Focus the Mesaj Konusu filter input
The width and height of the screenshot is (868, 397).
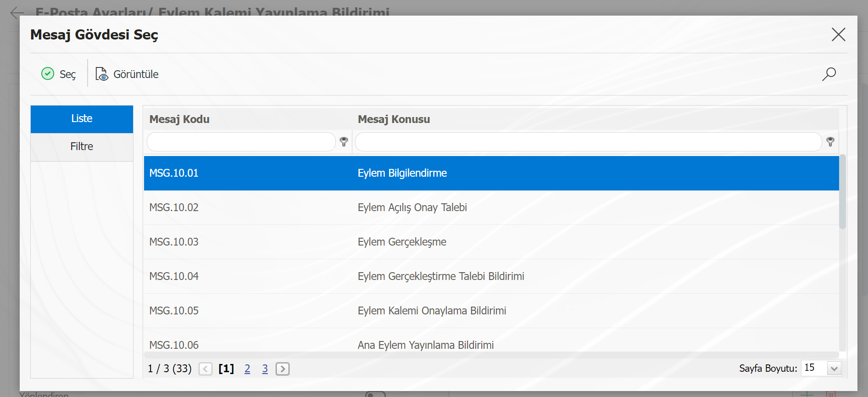click(588, 142)
